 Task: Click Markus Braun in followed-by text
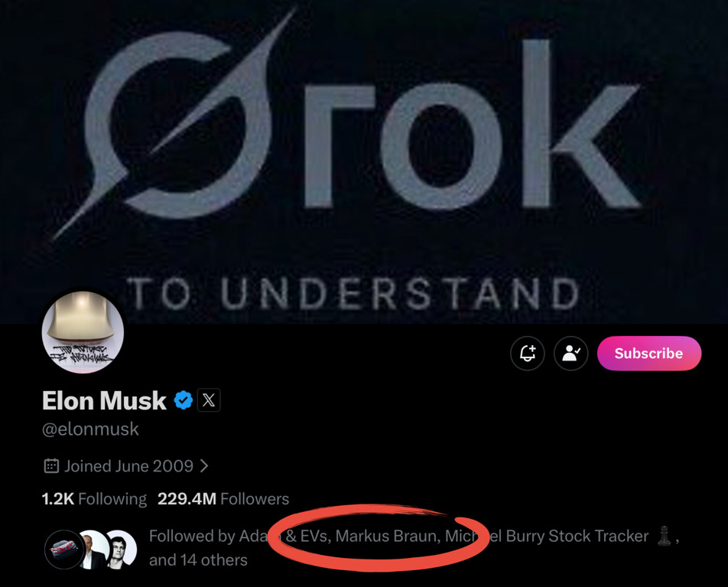pyautogui.click(x=386, y=536)
